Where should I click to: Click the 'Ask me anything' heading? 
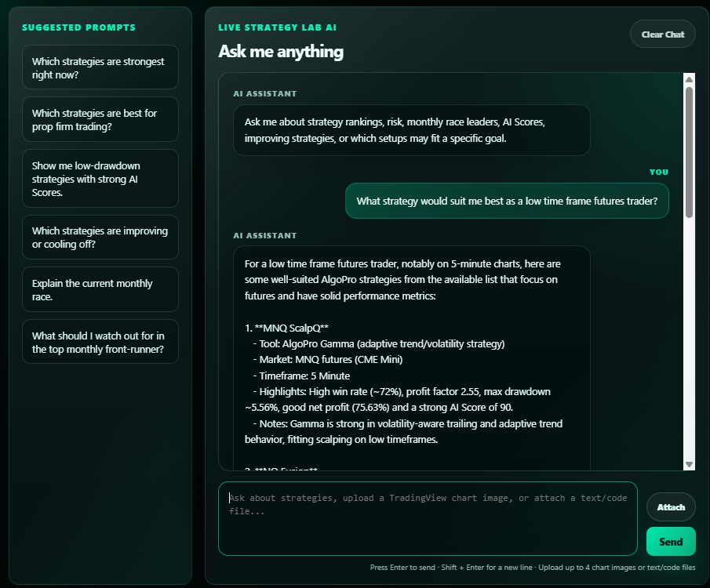click(281, 51)
